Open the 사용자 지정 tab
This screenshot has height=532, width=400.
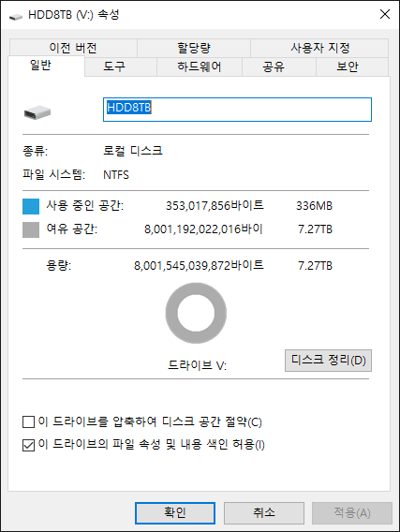319,48
